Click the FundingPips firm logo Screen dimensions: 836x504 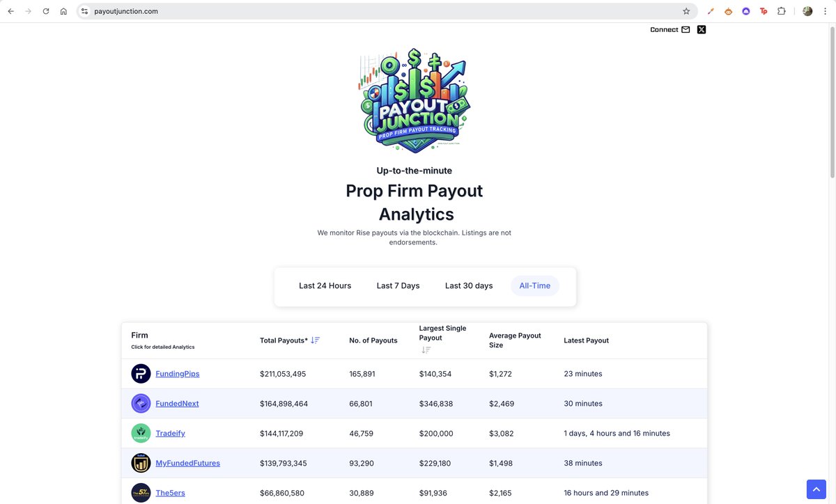[x=141, y=374]
